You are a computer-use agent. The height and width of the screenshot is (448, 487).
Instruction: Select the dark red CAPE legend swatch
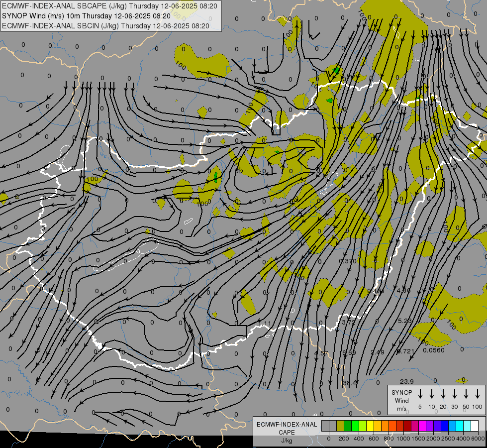point(408,426)
